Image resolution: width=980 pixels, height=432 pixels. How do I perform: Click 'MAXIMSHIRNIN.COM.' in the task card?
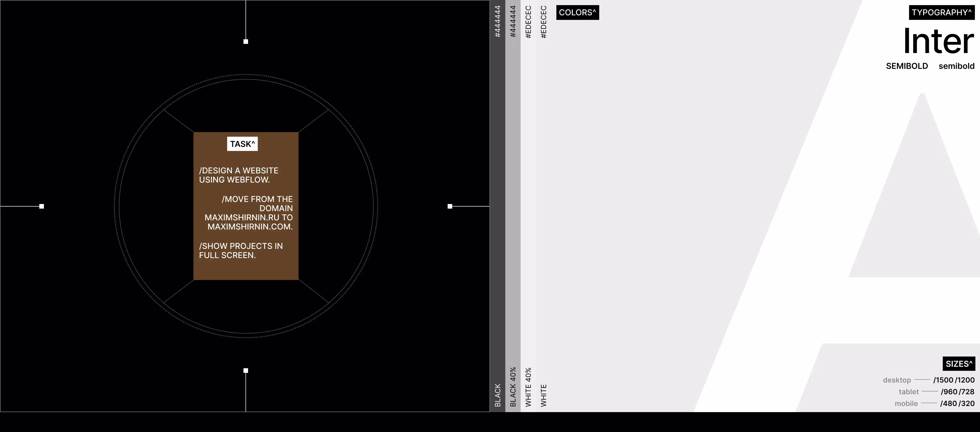(x=250, y=227)
